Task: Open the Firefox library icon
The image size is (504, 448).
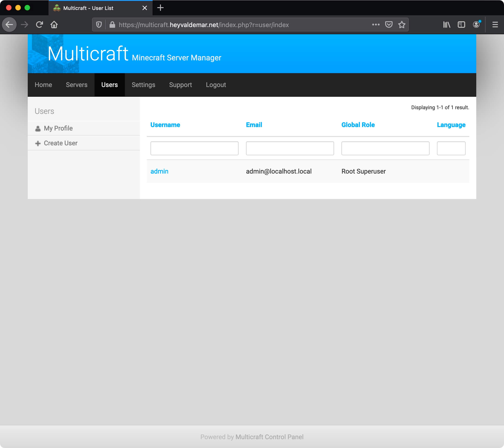Action: [x=446, y=25]
